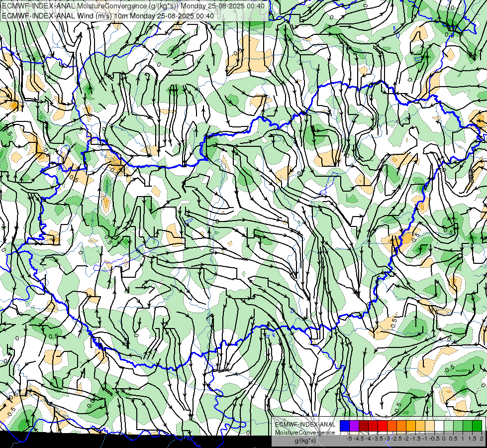Click the blue legend swatch

point(345,426)
